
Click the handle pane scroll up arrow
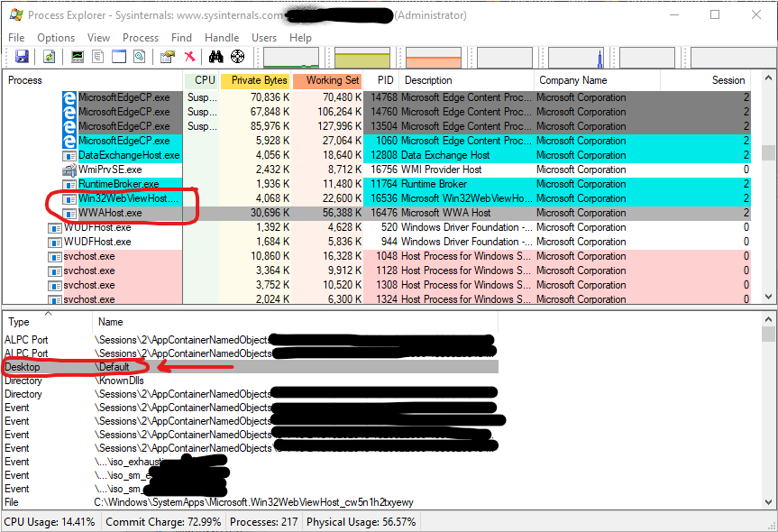point(768,319)
